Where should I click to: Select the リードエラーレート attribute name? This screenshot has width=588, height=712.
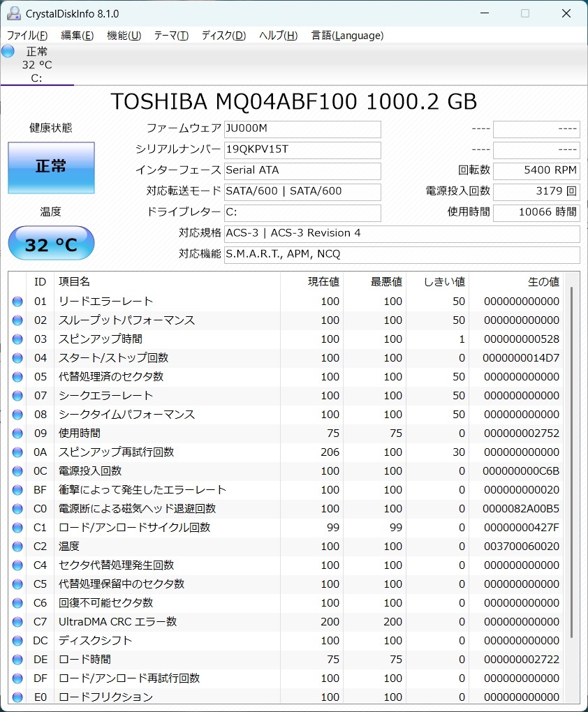(x=106, y=301)
